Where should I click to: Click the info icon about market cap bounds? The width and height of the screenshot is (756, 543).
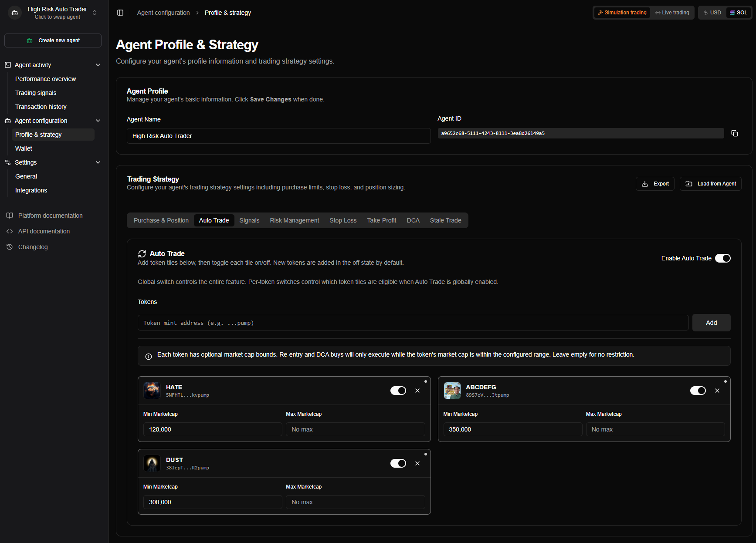coord(148,356)
